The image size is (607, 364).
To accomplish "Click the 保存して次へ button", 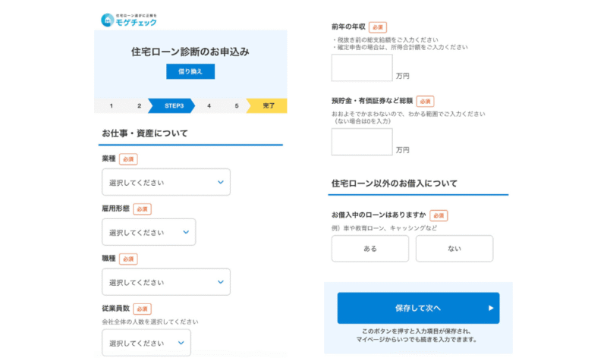I will 418,308.
